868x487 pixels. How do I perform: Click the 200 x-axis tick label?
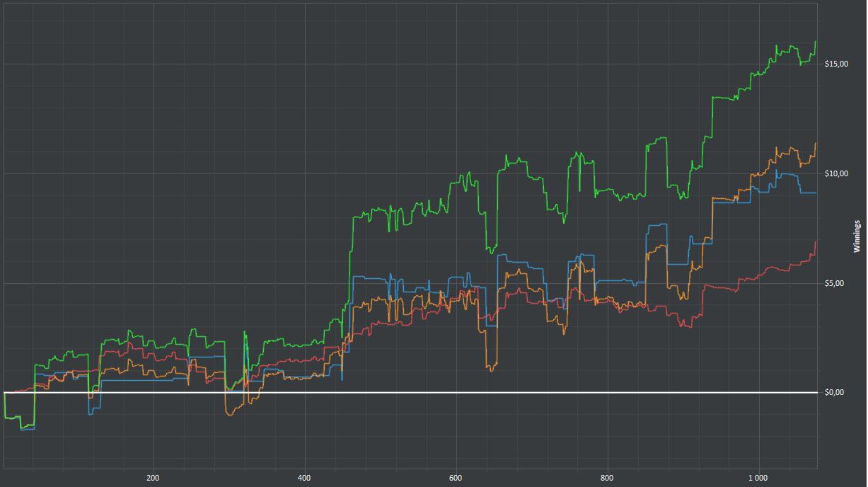153,478
